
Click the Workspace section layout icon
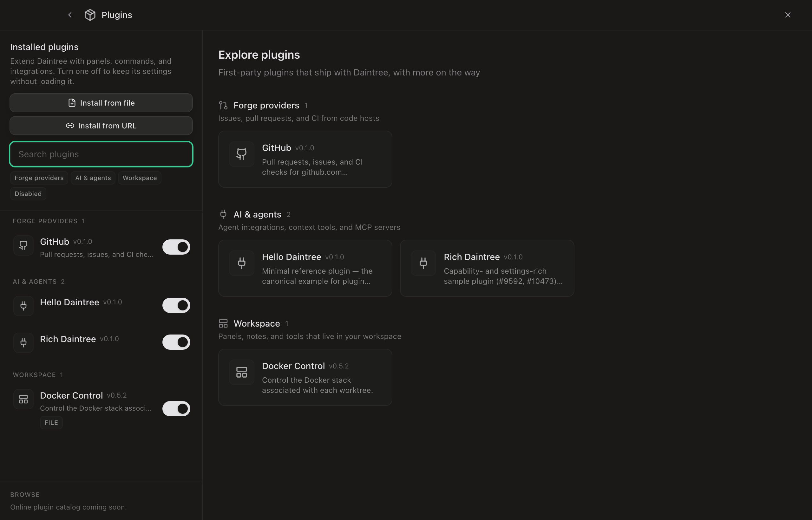point(223,323)
